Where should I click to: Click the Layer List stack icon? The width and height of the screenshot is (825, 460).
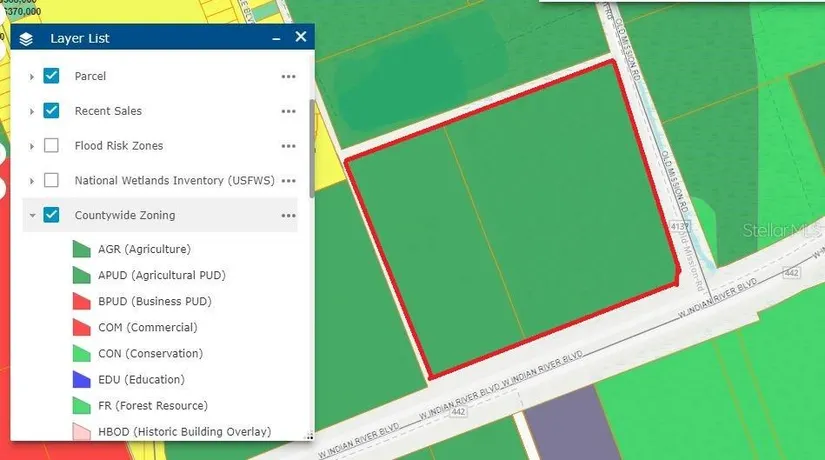click(26, 38)
